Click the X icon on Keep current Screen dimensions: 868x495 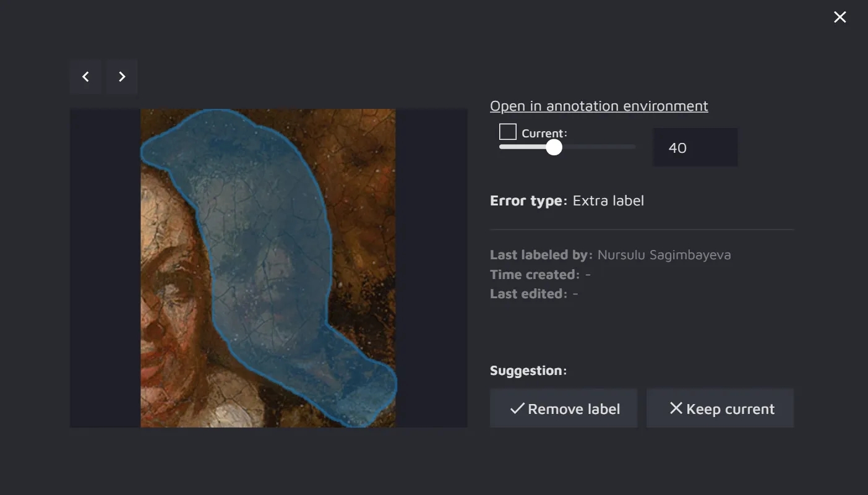coord(676,408)
